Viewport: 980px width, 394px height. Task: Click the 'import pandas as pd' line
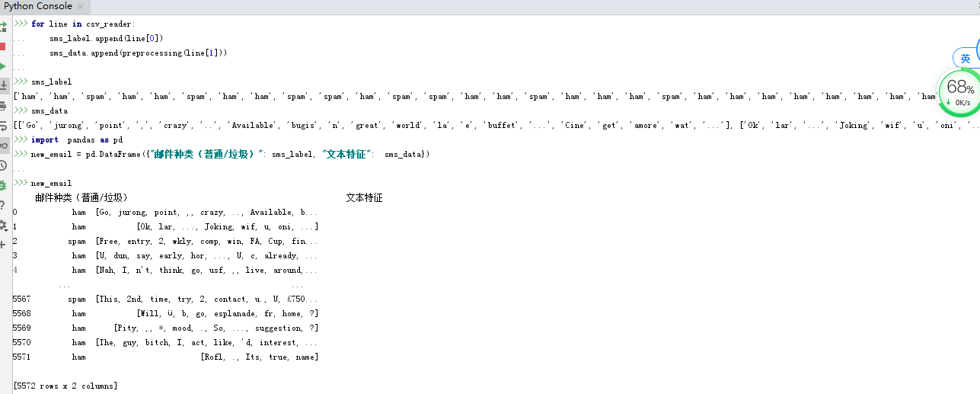(77, 139)
